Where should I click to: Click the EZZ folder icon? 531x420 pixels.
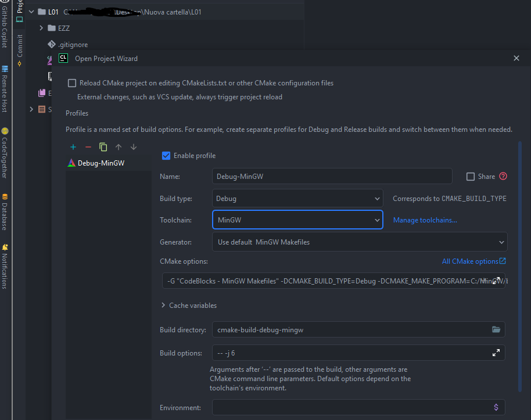pos(52,28)
